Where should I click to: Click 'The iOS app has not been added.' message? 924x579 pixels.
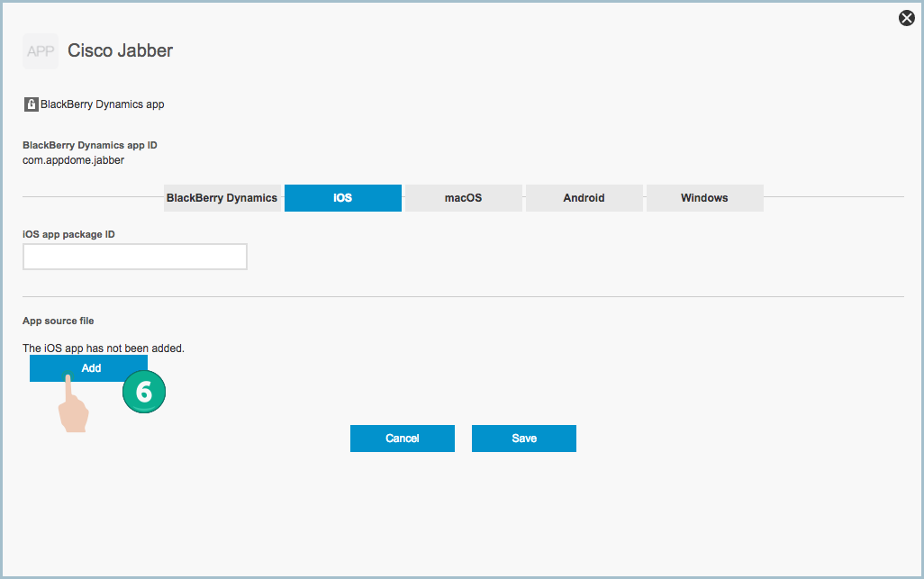(104, 348)
